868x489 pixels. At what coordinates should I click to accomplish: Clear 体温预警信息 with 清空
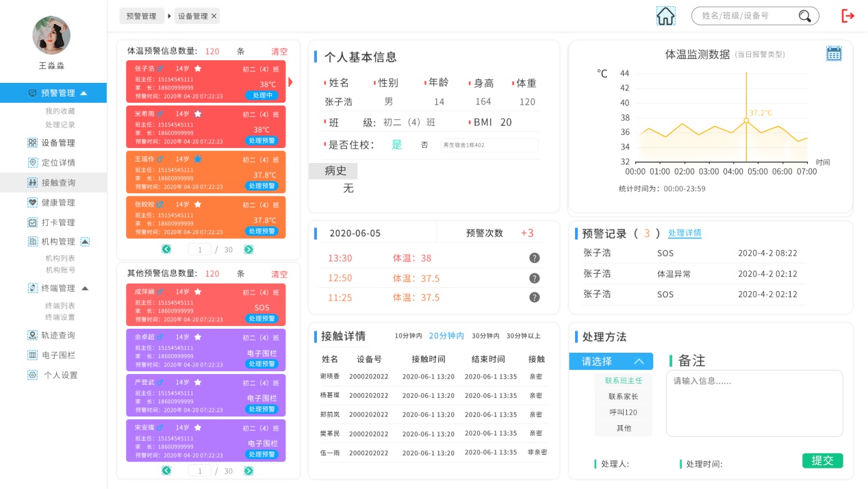point(279,51)
